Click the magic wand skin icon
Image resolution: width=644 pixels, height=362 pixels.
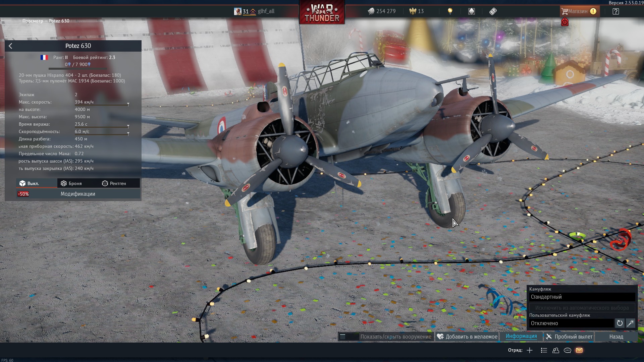631,323
